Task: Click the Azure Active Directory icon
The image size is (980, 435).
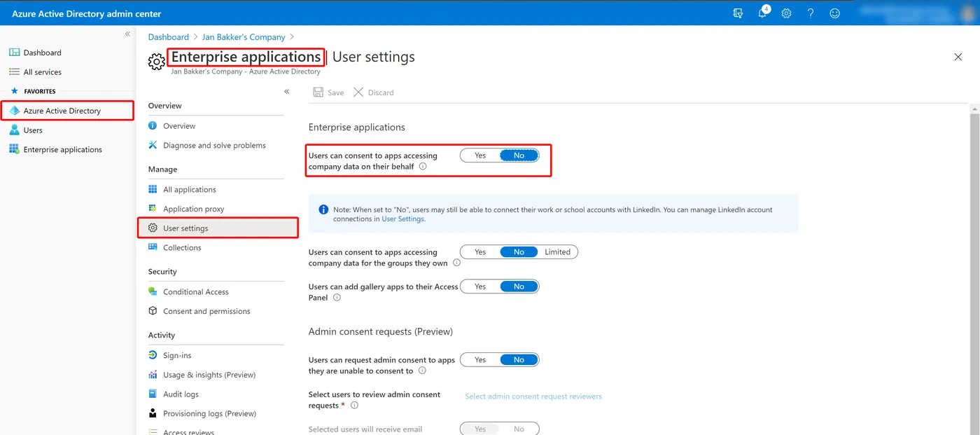Action: [x=14, y=111]
